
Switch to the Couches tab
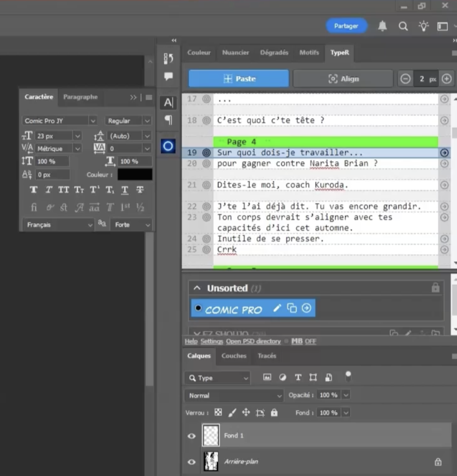point(234,356)
